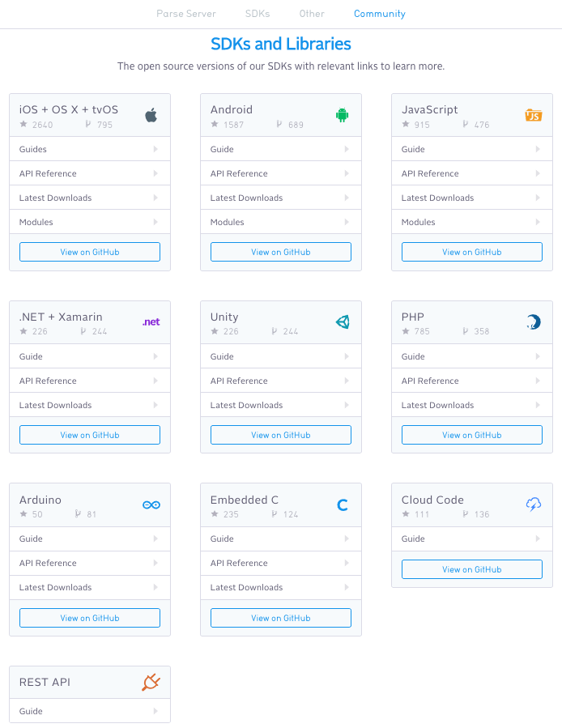Open the Parse Server tab

pos(185,14)
